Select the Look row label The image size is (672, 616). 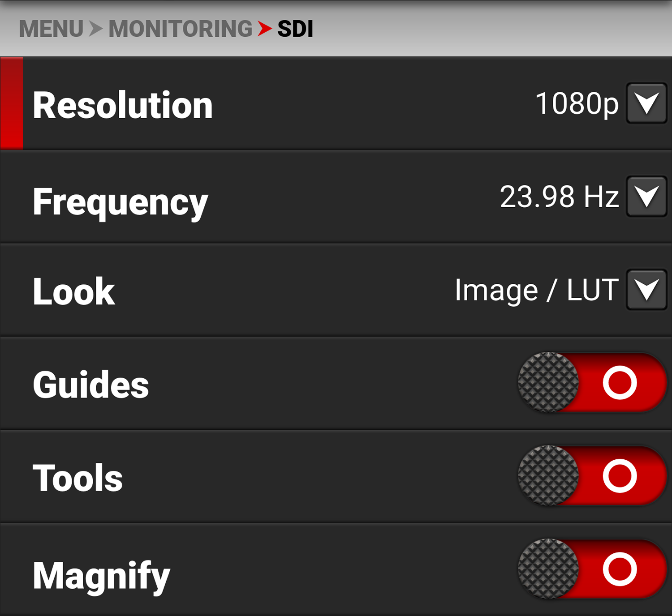tap(74, 291)
